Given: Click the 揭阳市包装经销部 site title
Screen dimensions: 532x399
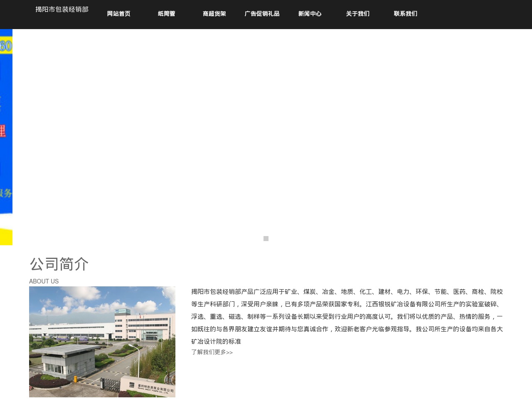Looking at the screenshot, I should (62, 9).
